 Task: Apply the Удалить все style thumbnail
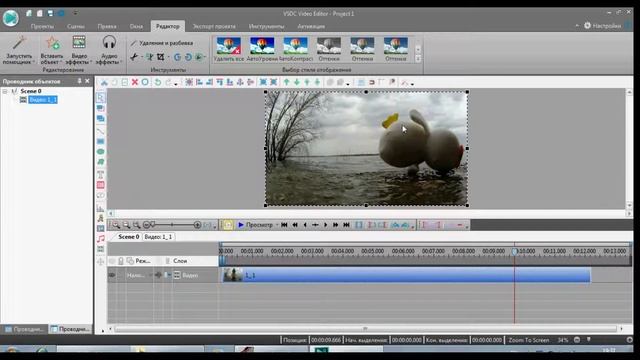(x=229, y=49)
